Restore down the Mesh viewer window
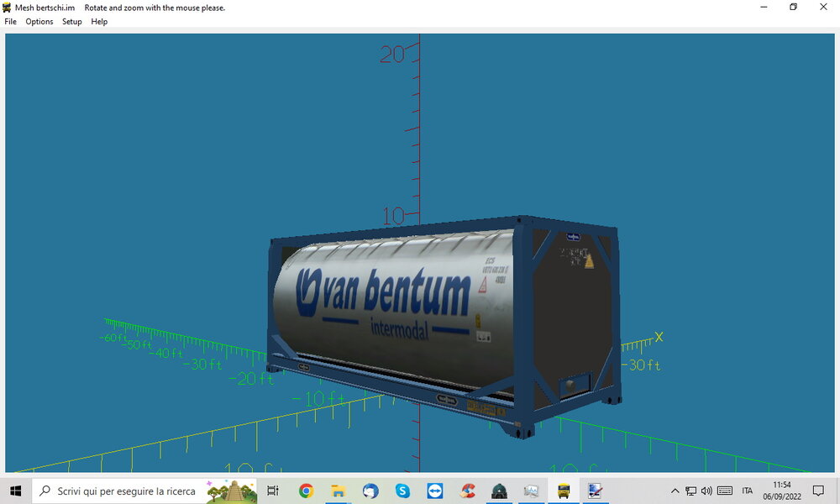The width and height of the screenshot is (840, 504). pyautogui.click(x=794, y=7)
